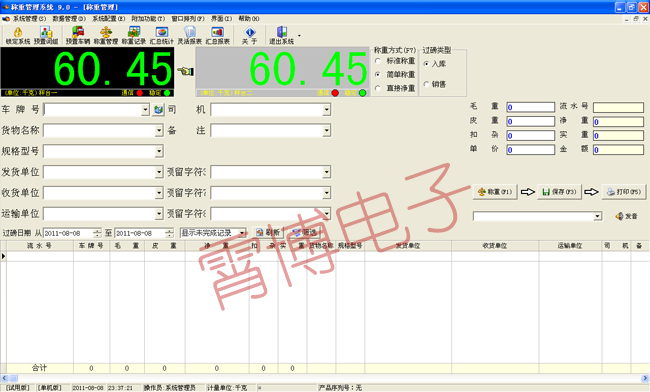Viewport: 650px width, 392px height.
Task: Expand the 货物名称 dropdown
Action: pyautogui.click(x=159, y=131)
